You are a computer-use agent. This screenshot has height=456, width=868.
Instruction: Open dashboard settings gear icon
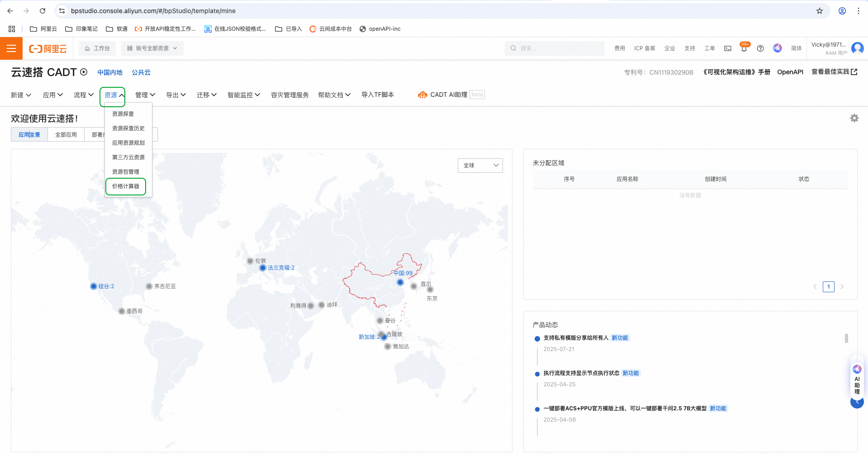854,118
